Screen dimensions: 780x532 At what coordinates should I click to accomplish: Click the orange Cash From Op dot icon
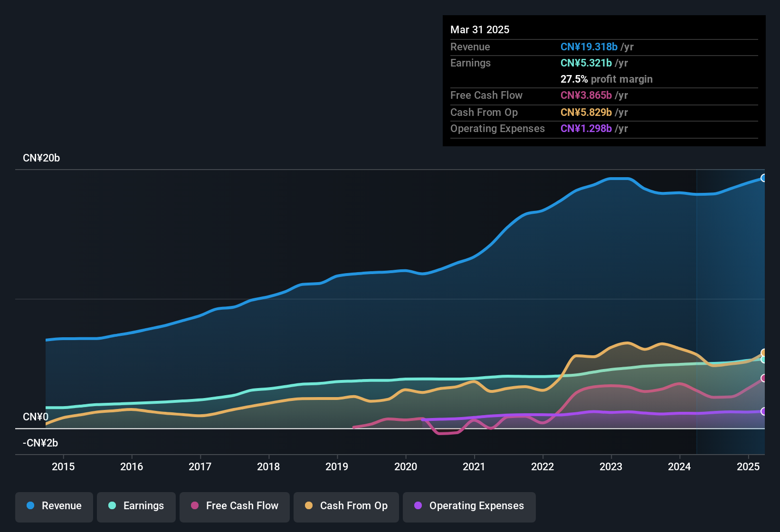(309, 506)
